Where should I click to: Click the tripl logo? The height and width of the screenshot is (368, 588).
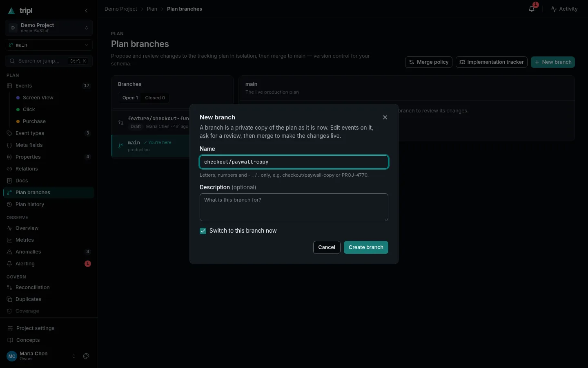click(x=20, y=11)
